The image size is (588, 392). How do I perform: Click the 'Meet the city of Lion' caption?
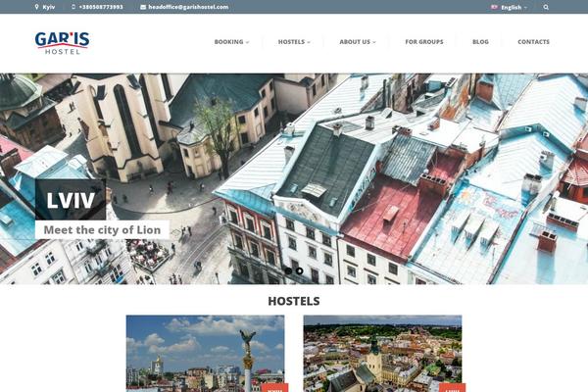click(102, 229)
